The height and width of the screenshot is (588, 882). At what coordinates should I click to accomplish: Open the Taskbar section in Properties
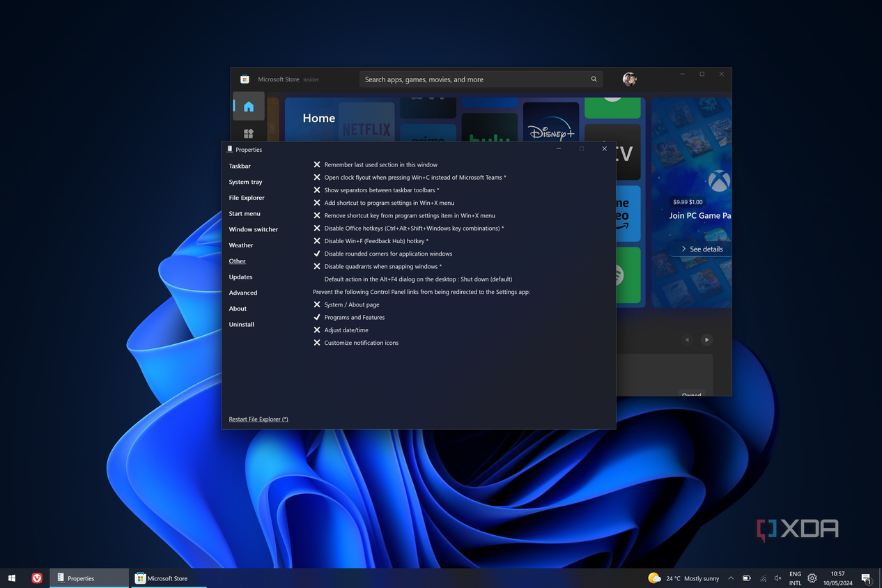[x=240, y=166]
